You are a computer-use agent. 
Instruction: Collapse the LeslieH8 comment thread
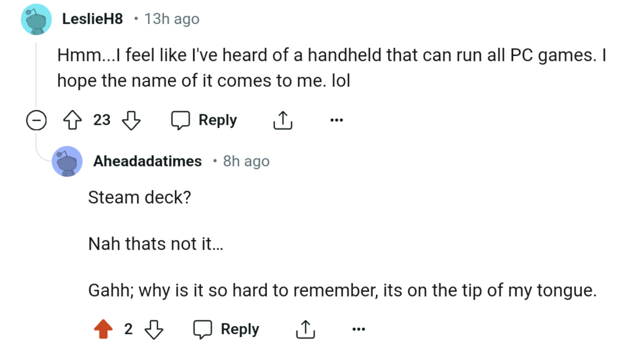36,120
